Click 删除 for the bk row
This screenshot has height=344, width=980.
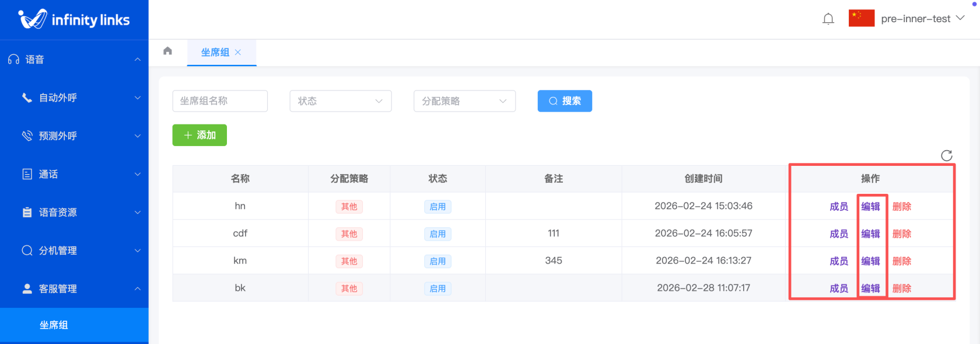(901, 289)
